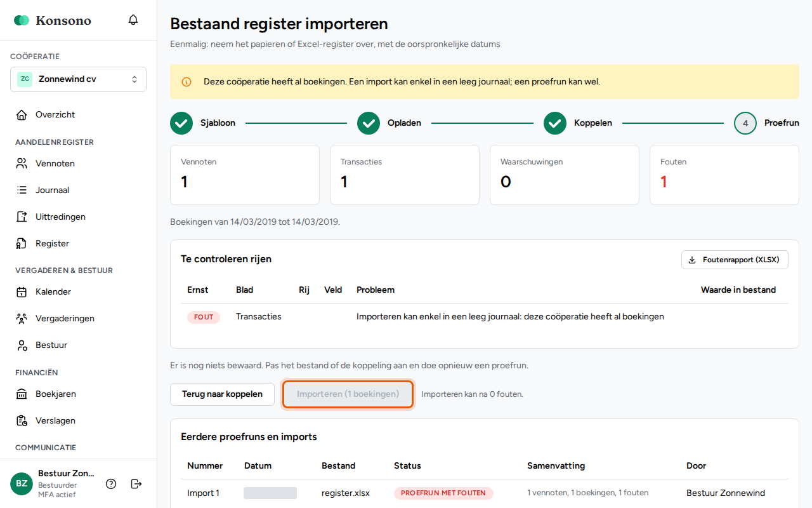Click the BZ user avatar

tap(22, 484)
